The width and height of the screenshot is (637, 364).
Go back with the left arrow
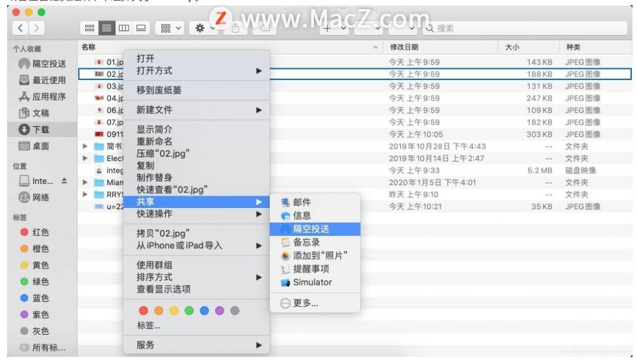(21, 28)
